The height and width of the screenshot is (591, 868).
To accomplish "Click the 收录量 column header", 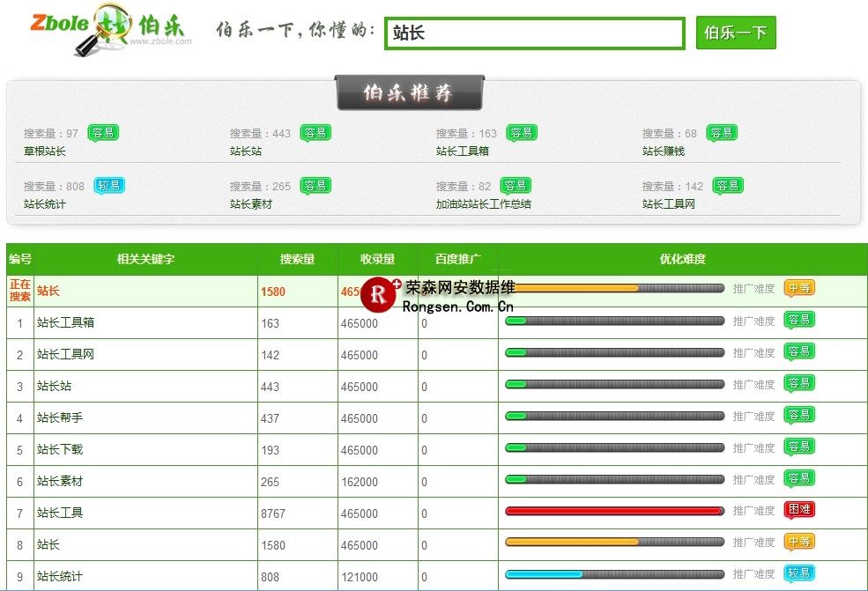I will [377, 259].
